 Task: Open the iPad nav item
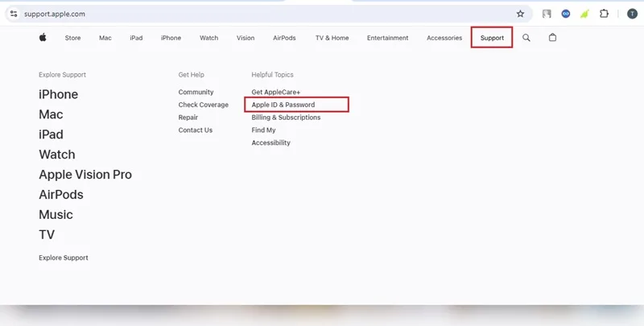pos(136,38)
